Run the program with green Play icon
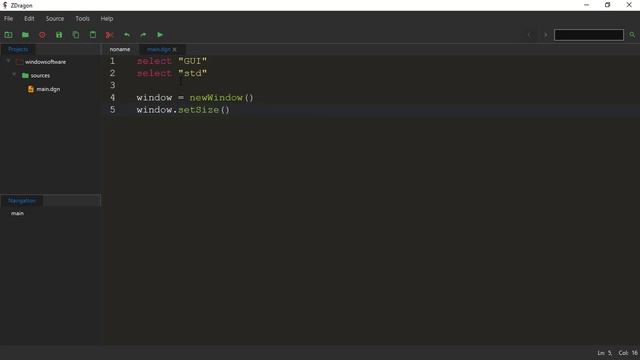 point(160,35)
